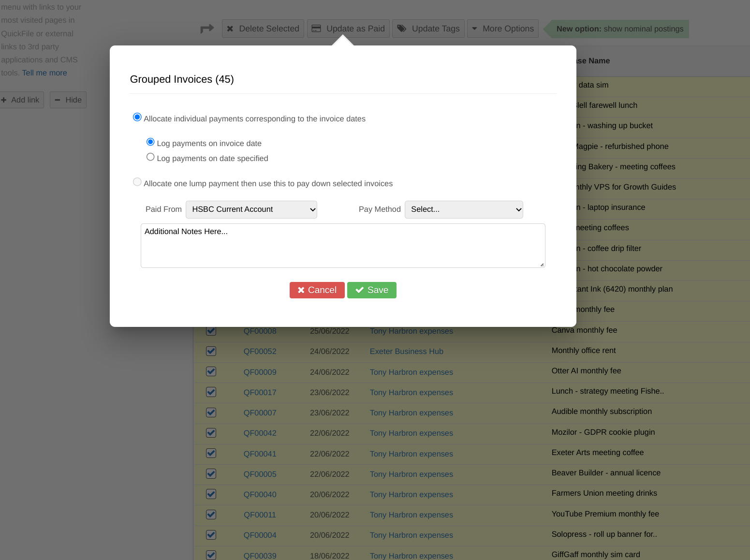The width and height of the screenshot is (750, 560).
Task: Click the 24/06/2022 date in QF00052 row
Action: point(330,352)
